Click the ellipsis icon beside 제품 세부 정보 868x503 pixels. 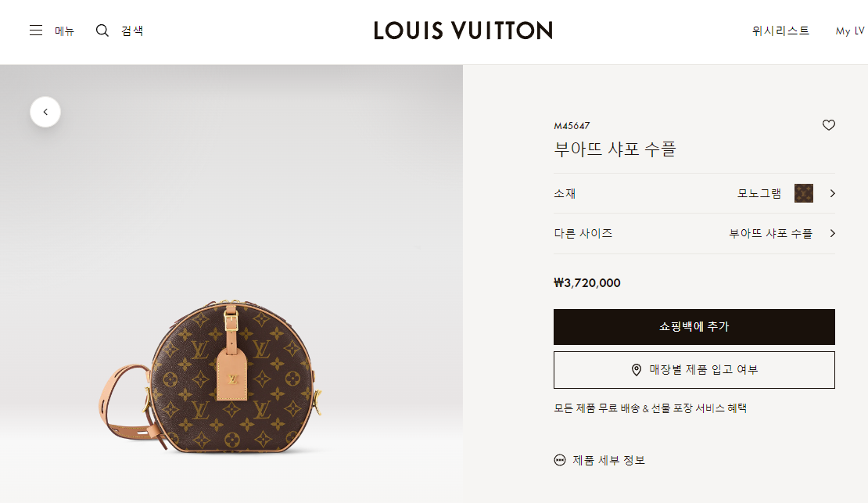[x=560, y=460]
